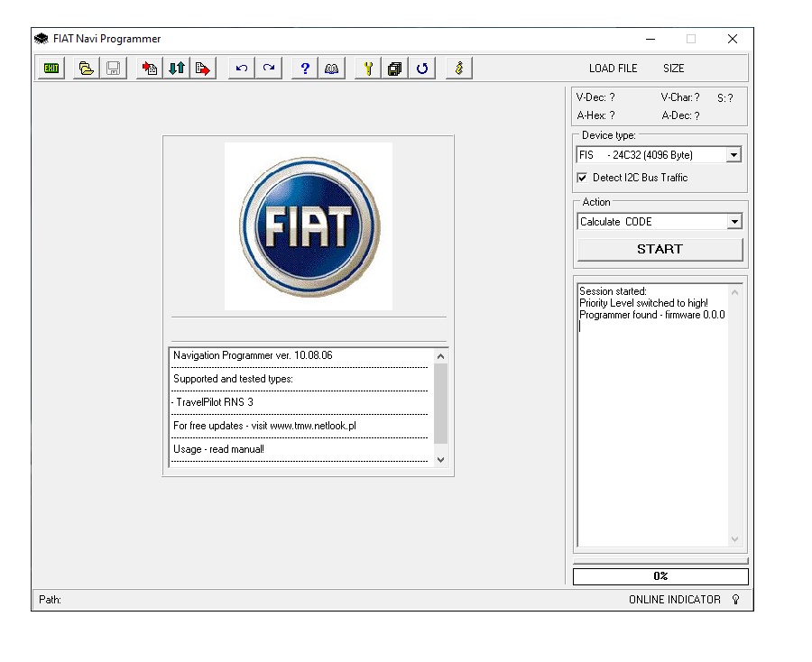Click the chip icon in the title bar
The height and width of the screenshot is (662, 812).
point(42,39)
